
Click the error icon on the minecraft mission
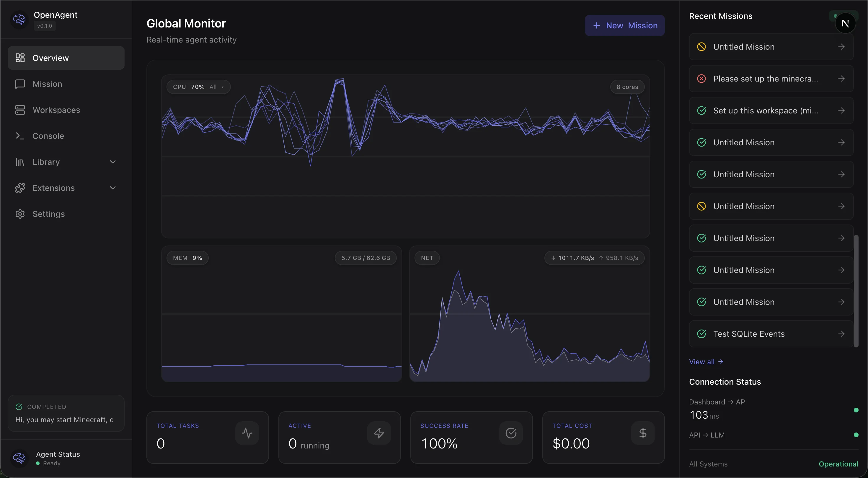pyautogui.click(x=701, y=79)
